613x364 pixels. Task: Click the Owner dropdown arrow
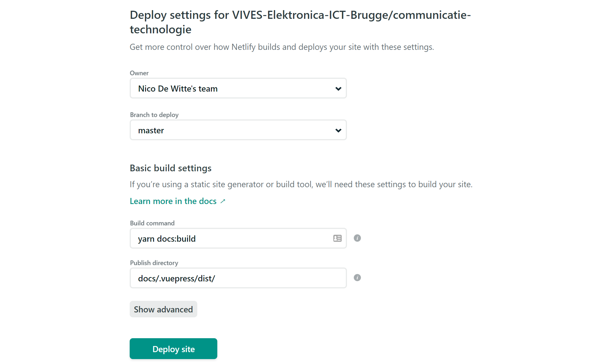point(338,88)
